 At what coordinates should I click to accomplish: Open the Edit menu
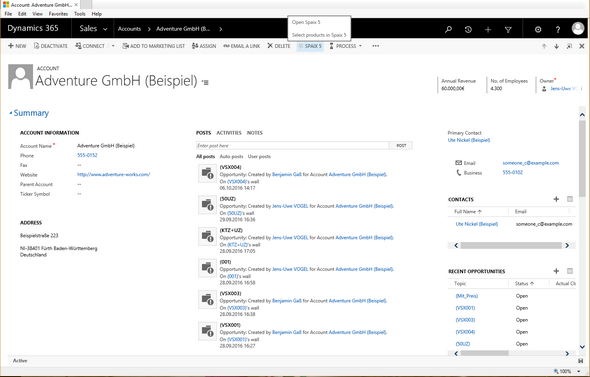tap(22, 14)
